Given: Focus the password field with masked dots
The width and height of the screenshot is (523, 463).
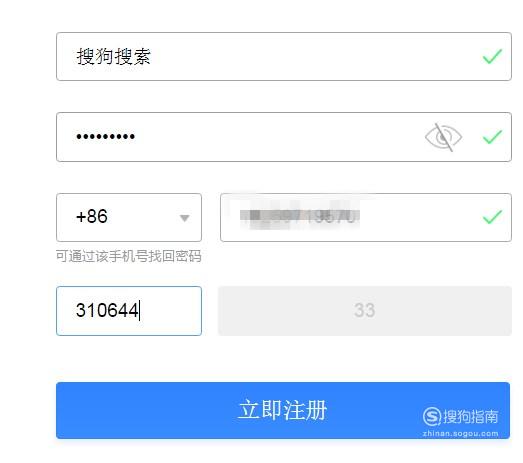Looking at the screenshot, I should pos(284,137).
